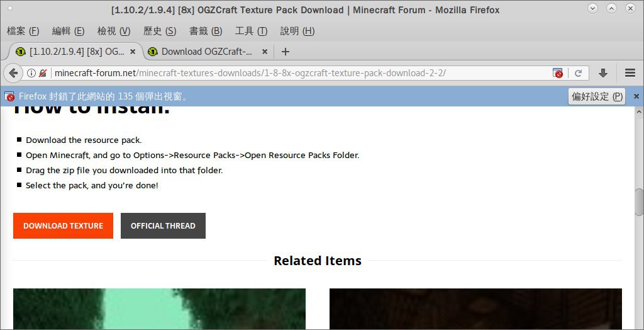Open the downloads arrow panel

pyautogui.click(x=602, y=73)
